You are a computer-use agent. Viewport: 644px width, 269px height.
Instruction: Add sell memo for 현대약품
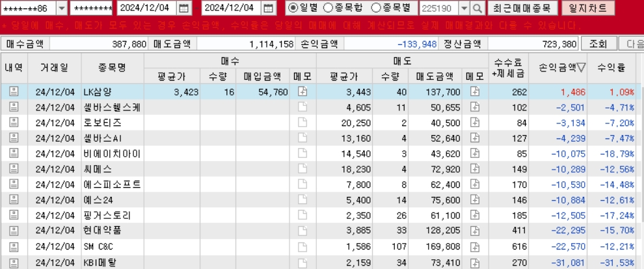coord(475,231)
